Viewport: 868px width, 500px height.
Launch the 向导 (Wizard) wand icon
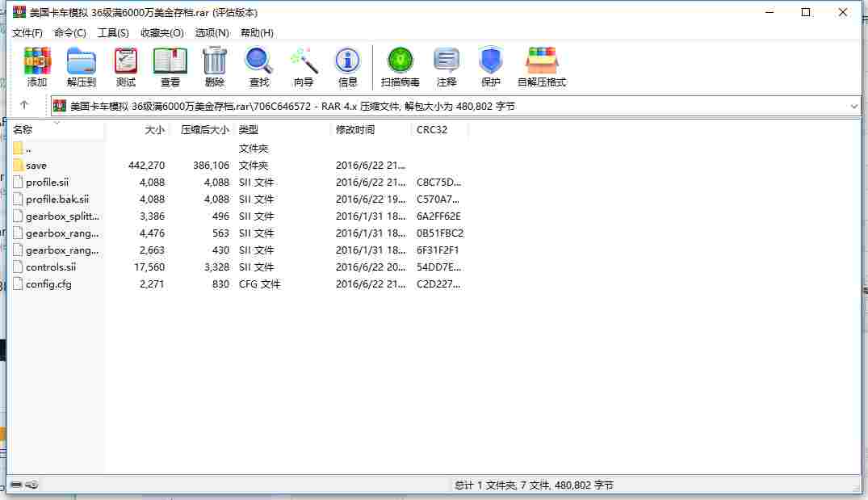(x=304, y=61)
